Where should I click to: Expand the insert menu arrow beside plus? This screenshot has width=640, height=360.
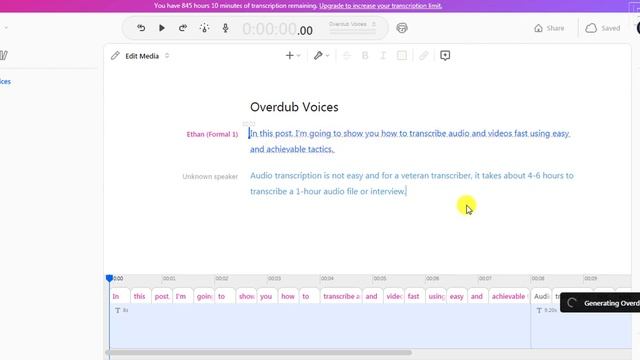tap(298, 56)
